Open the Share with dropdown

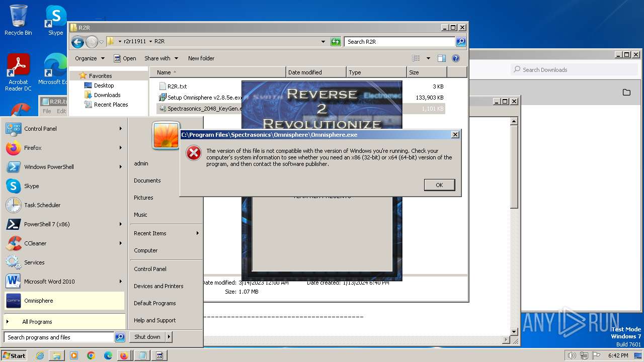[161, 58]
